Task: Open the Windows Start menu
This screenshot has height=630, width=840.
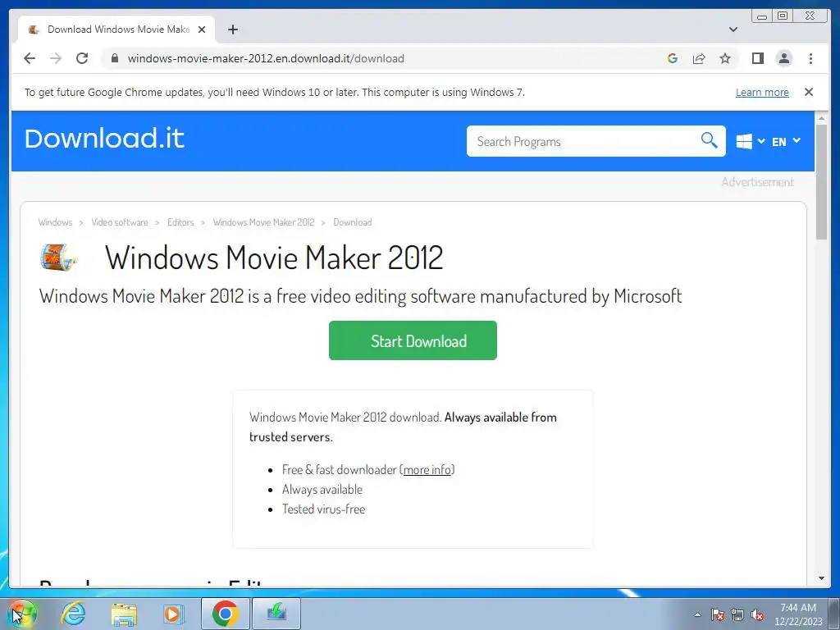Action: pos(21,614)
